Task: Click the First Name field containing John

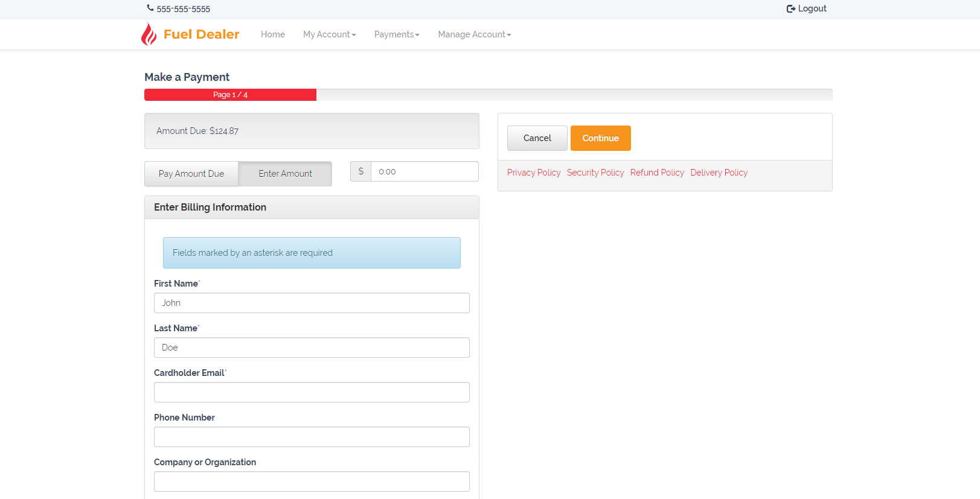Action: (312, 303)
